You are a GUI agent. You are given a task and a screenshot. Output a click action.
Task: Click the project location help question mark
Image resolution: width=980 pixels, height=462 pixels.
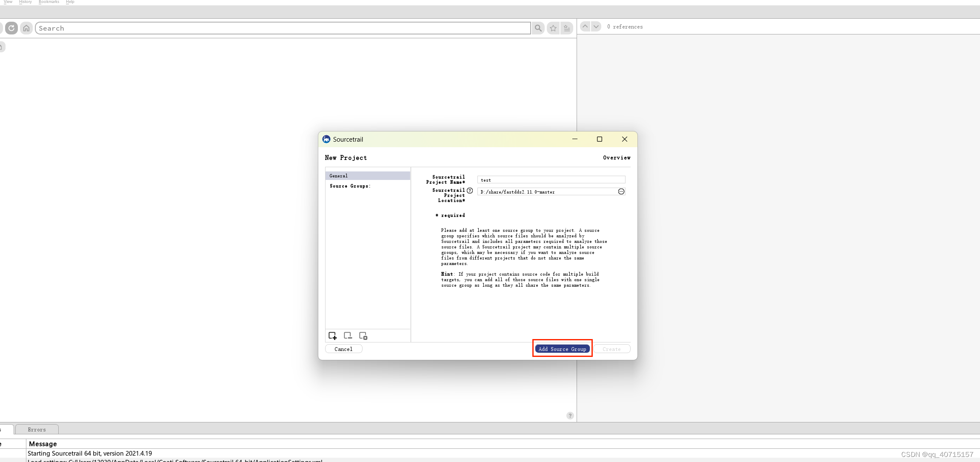click(470, 191)
